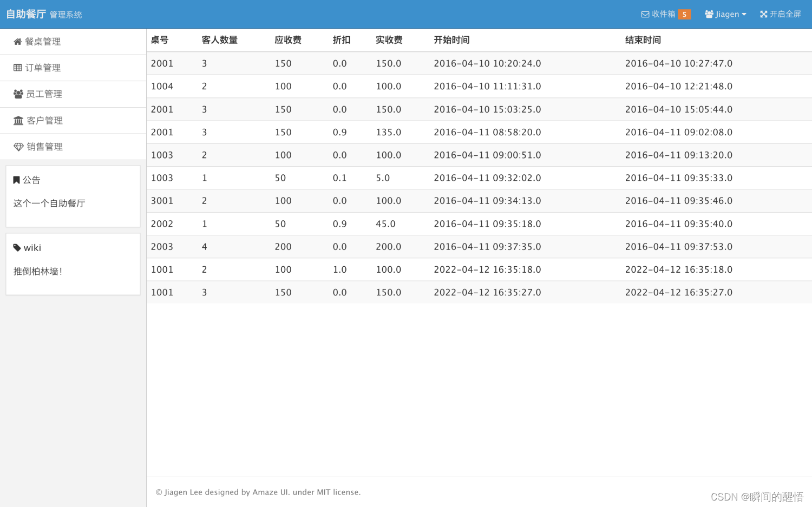This screenshot has height=507, width=812.
Task: Select the home icon beside 餐桌管理
Action: [17, 41]
